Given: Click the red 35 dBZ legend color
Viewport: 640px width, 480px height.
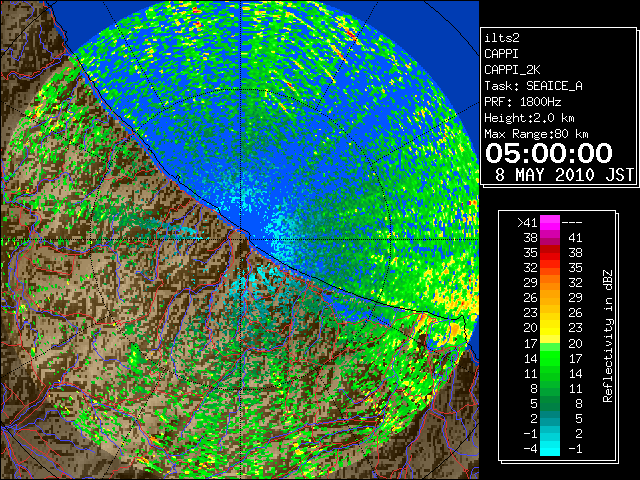Looking at the screenshot, I should pos(550,253).
